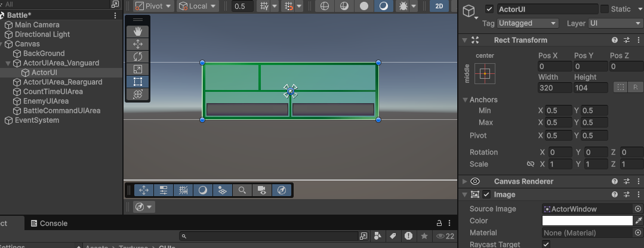Click the eyedropper next to Color field

coord(638,221)
